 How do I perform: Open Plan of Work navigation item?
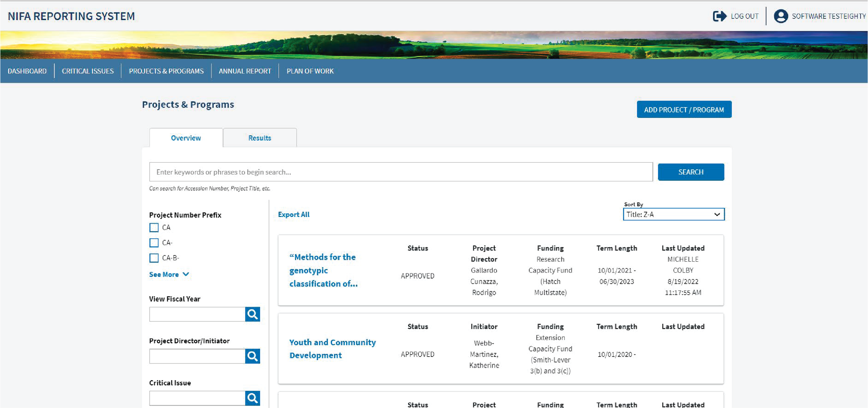coord(310,71)
